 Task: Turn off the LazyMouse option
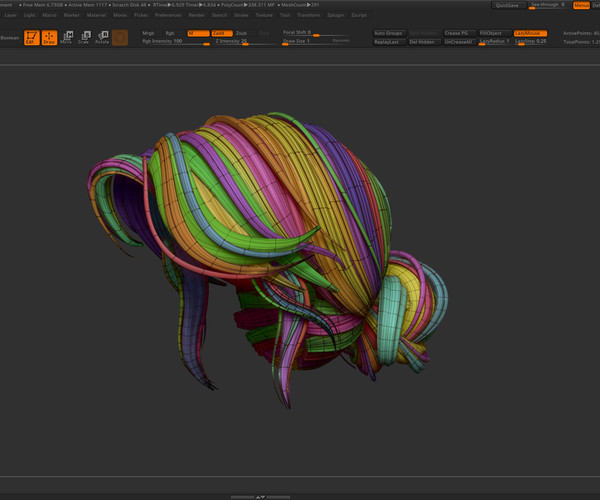pyautogui.click(x=530, y=33)
